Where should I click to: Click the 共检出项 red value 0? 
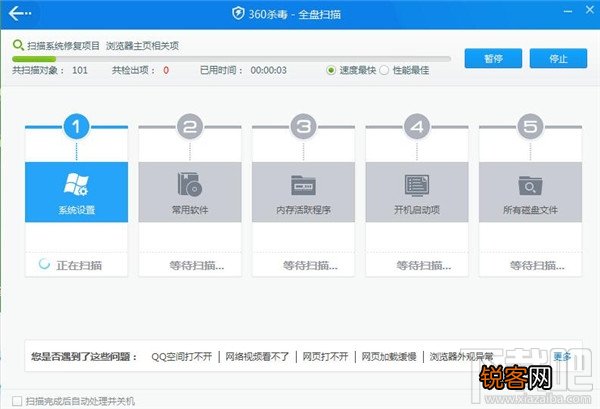tap(166, 70)
